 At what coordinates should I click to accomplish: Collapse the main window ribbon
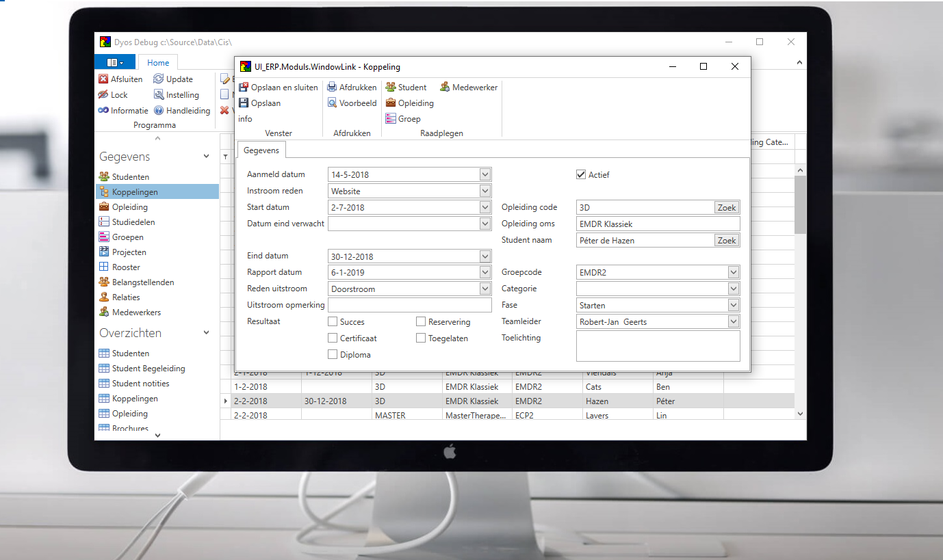tap(800, 62)
